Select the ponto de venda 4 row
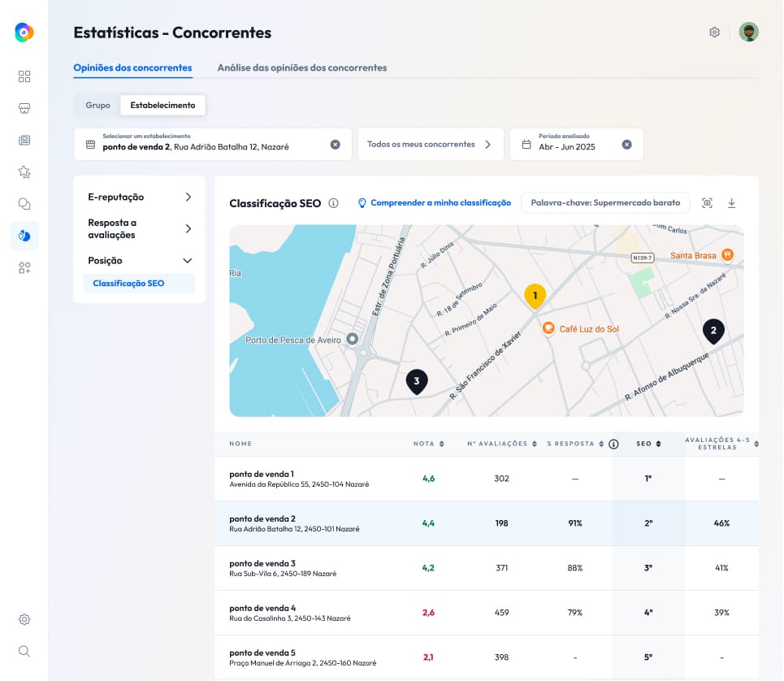 (x=487, y=613)
